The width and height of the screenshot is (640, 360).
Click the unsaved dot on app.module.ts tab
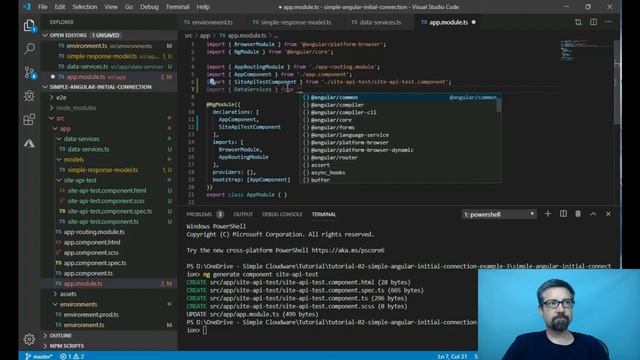tap(474, 22)
